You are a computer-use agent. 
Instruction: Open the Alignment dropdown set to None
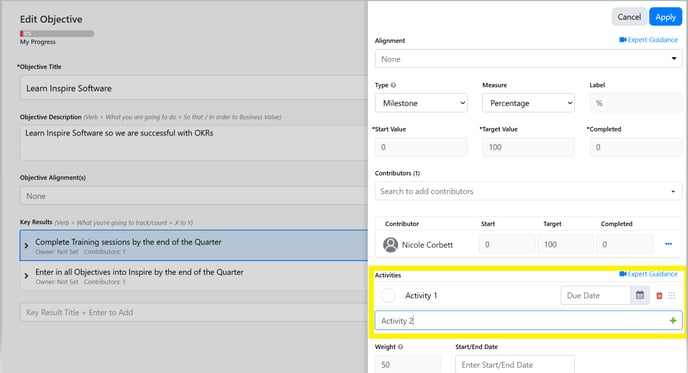(x=528, y=59)
